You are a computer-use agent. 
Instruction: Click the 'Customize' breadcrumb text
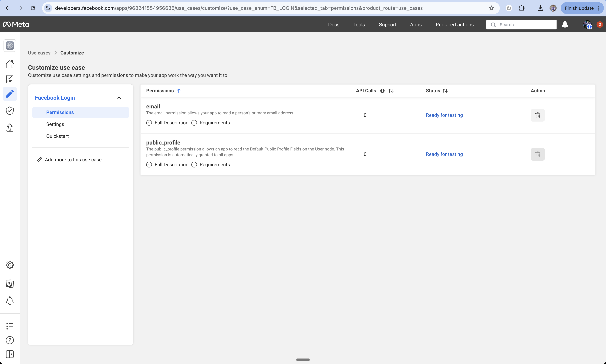pos(72,53)
